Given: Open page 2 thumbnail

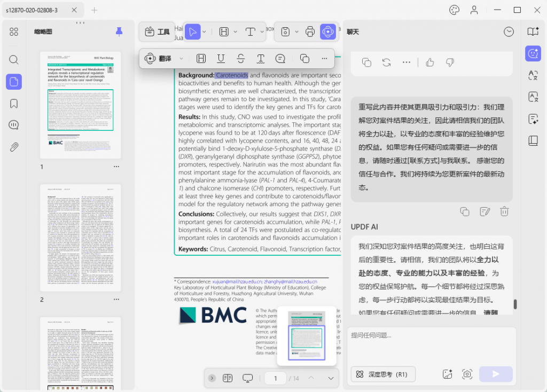Looking at the screenshot, I should (80, 238).
